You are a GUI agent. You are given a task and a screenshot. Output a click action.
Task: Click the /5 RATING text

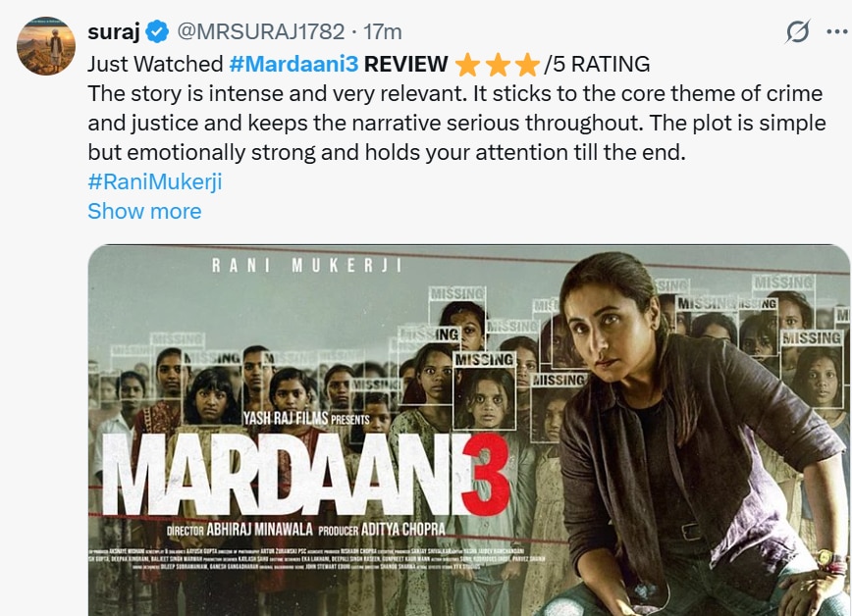pos(597,64)
